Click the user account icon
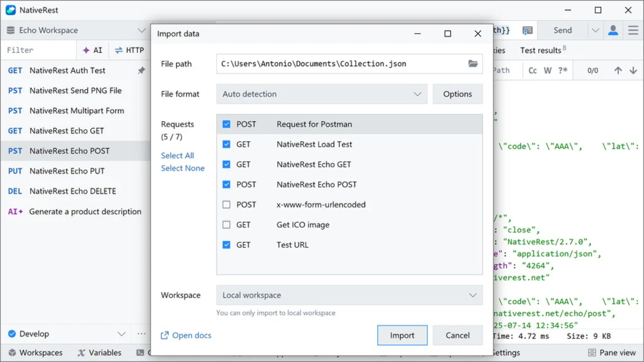Image resolution: width=644 pixels, height=362 pixels. pyautogui.click(x=613, y=30)
